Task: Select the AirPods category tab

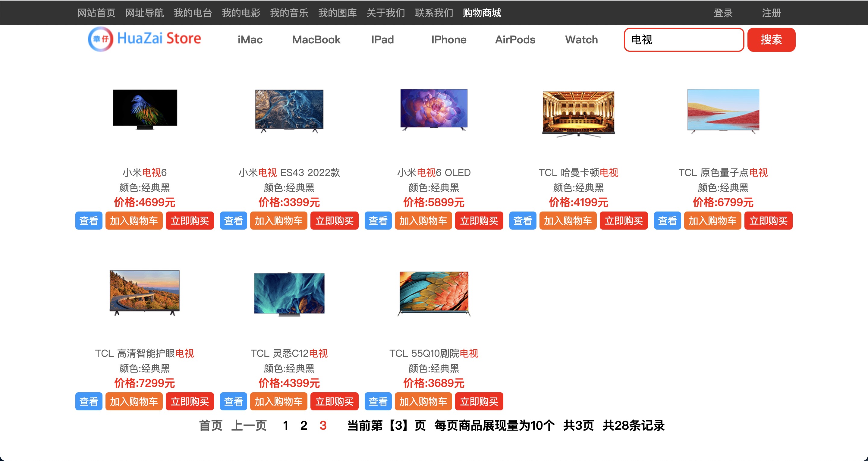Action: pos(515,40)
